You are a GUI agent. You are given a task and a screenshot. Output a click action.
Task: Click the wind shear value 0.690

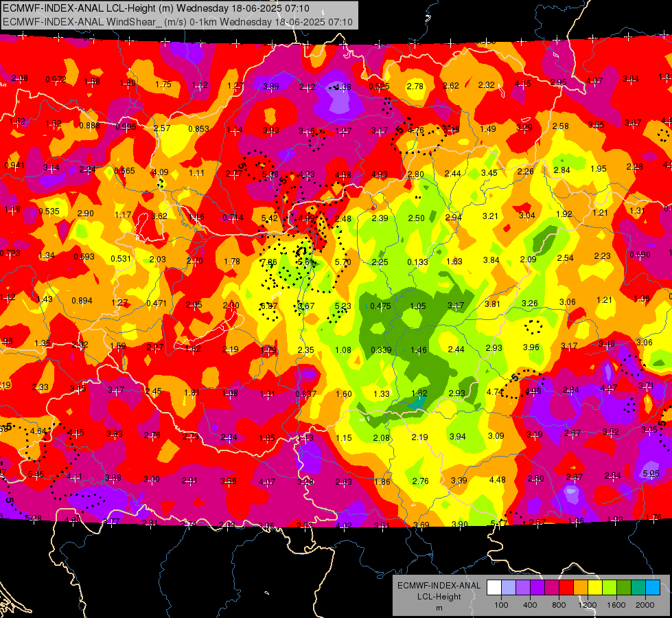640,254
